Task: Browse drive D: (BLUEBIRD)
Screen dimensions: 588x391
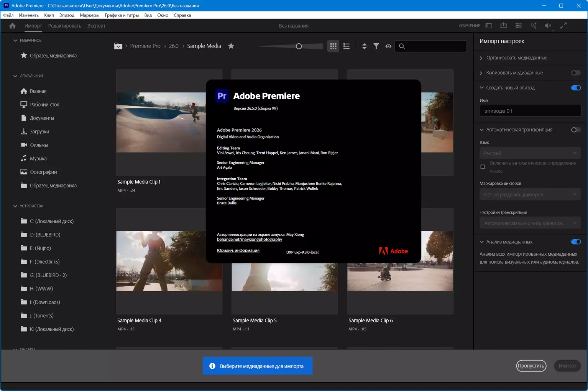Action: 41,235
